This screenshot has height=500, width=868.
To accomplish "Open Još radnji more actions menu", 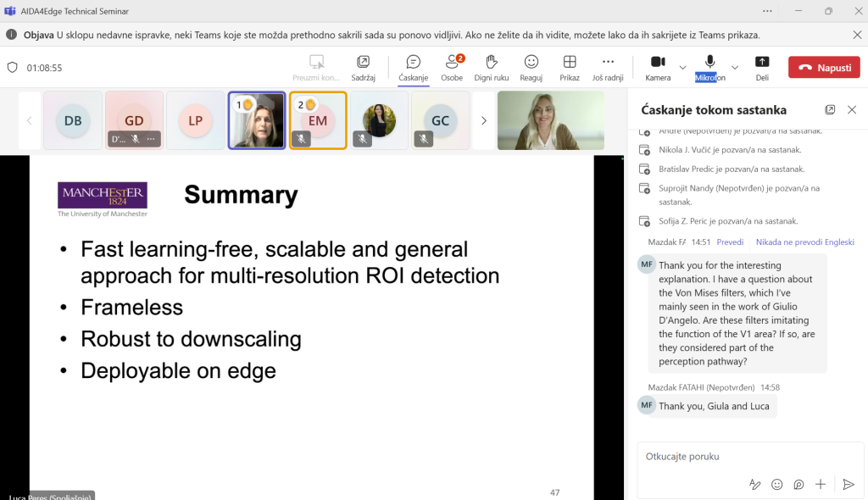I will pyautogui.click(x=608, y=67).
